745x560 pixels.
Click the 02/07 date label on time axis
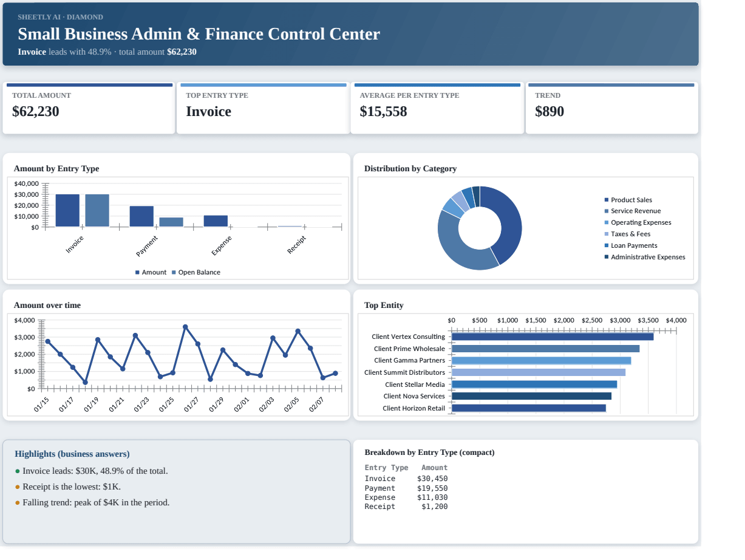[x=317, y=405]
